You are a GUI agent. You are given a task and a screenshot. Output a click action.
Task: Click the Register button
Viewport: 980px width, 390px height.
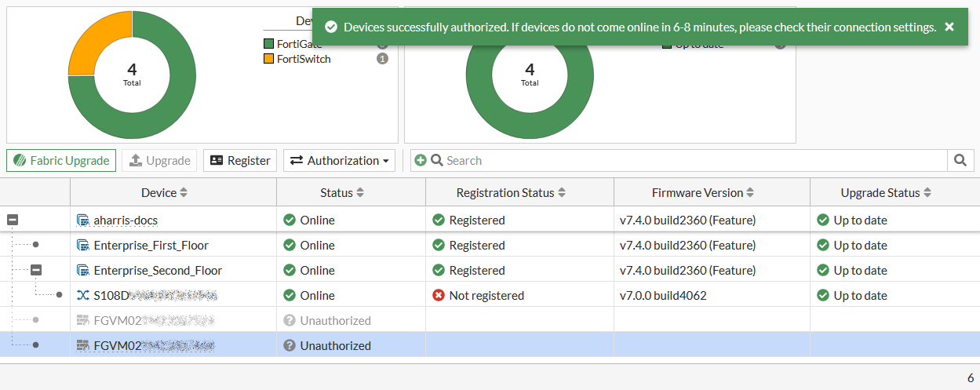click(x=240, y=160)
